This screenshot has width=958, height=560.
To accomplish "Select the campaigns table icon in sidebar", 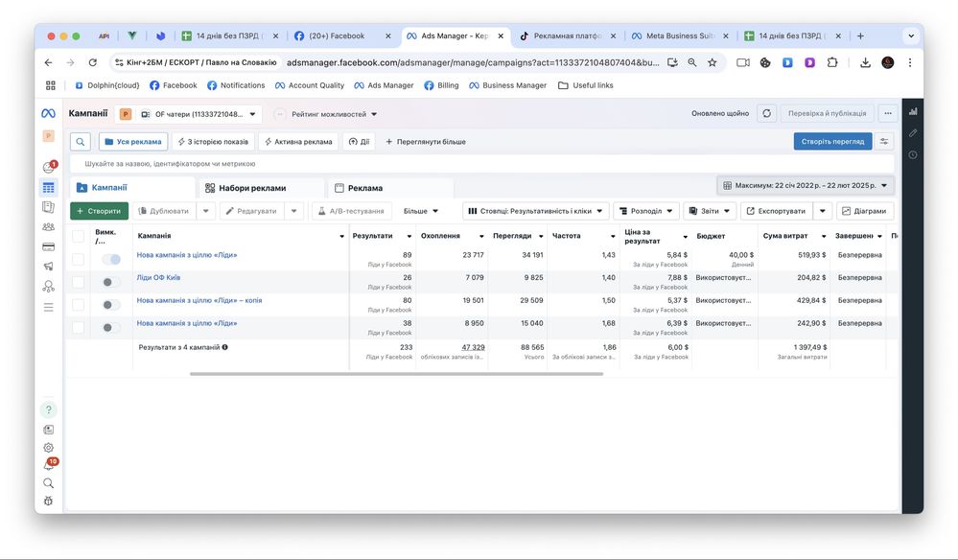I will tap(48, 188).
